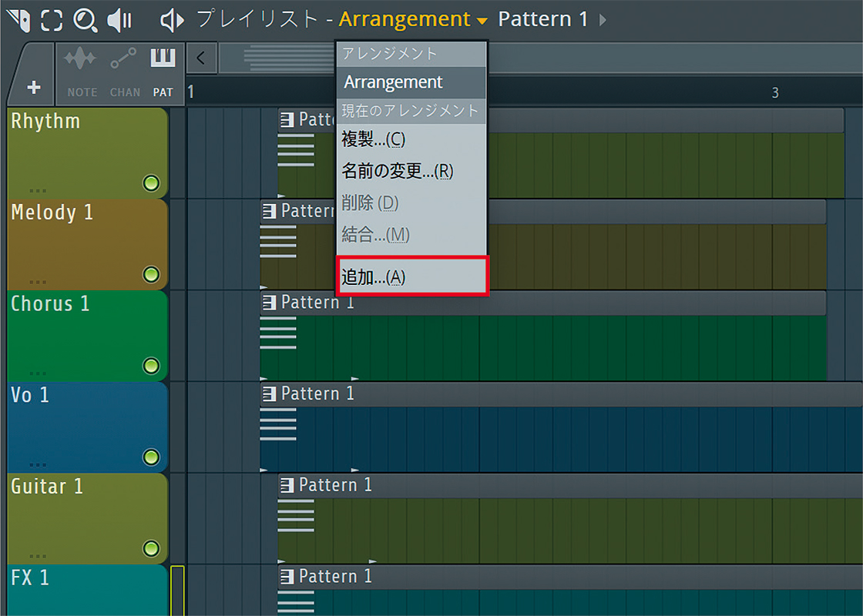
Task: Click the speaker arrow icon before the playlist title
Action: [x=172, y=20]
